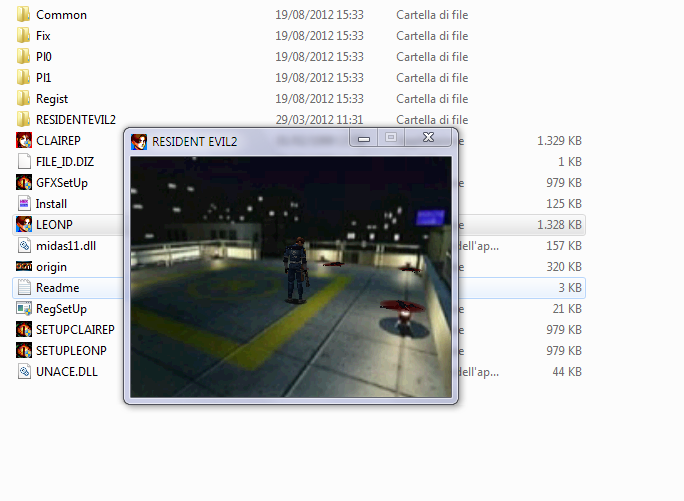The height and width of the screenshot is (501, 684).
Task: Select the Fix folder name
Action: [x=43, y=36]
